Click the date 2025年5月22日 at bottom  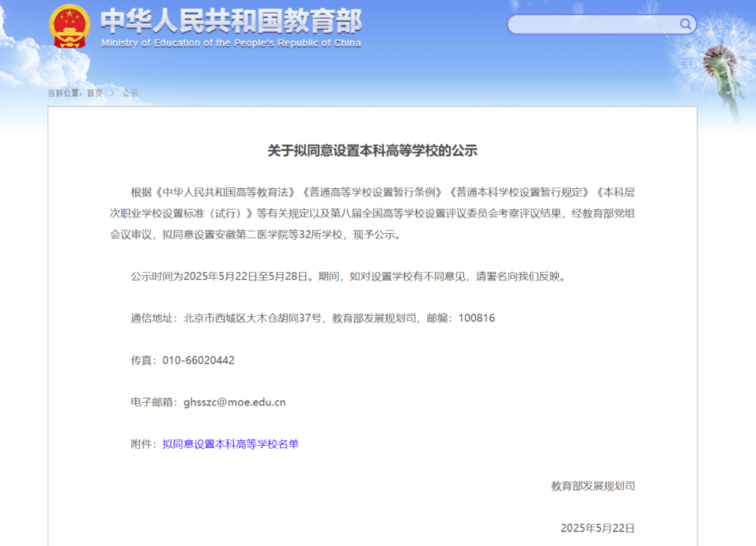tap(597, 528)
